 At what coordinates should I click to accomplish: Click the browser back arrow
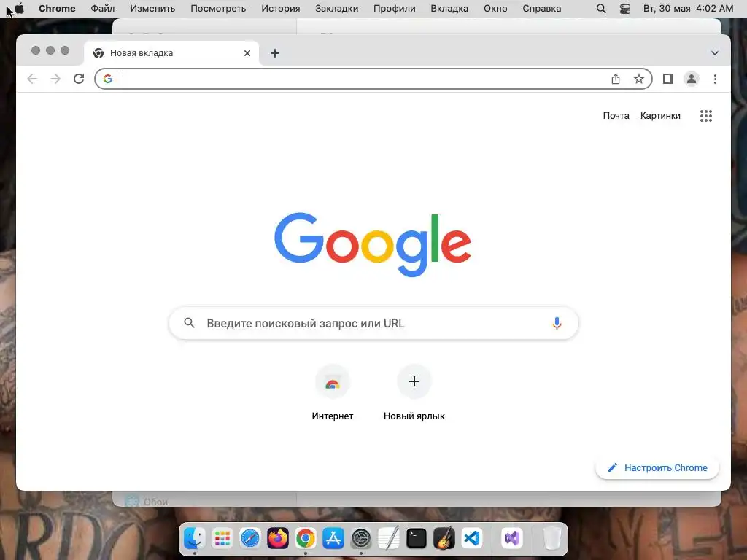[32, 79]
